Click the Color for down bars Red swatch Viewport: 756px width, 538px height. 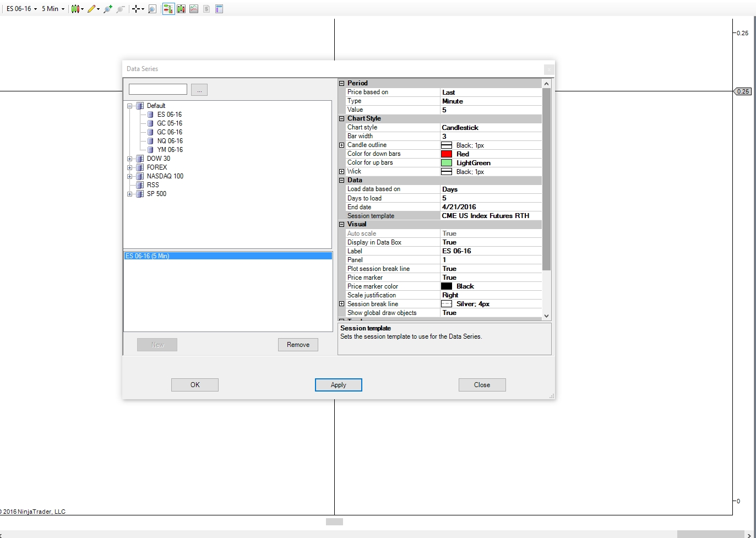tap(447, 154)
